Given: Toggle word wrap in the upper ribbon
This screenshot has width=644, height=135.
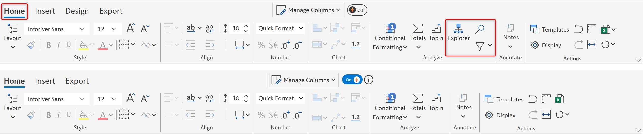Looking at the screenshot, I should (x=209, y=28).
